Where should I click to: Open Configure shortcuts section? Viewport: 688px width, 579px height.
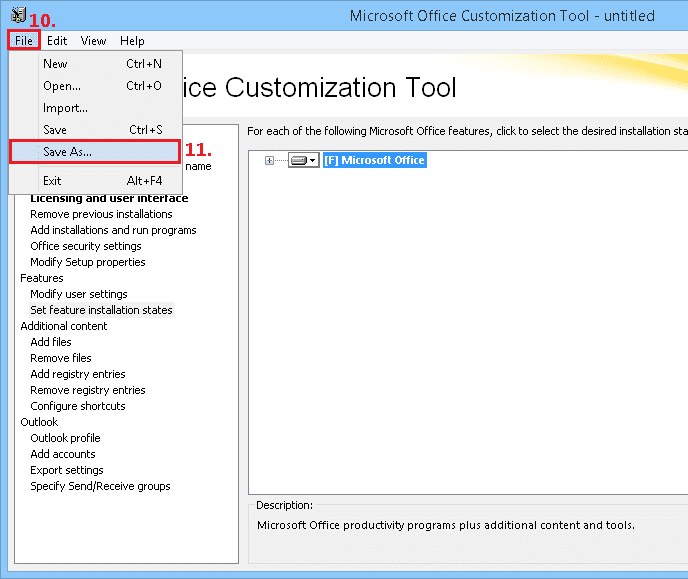click(78, 406)
